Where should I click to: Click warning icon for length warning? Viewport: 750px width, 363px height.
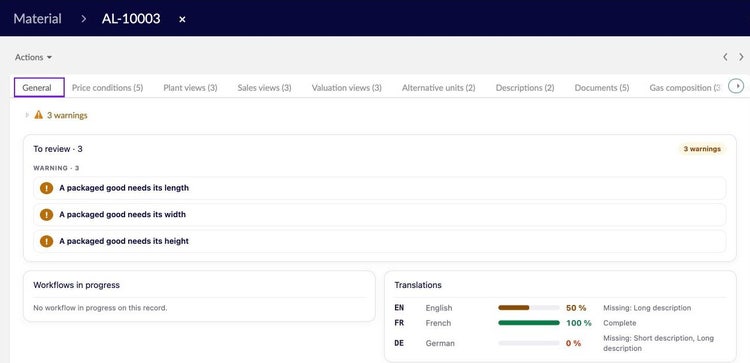coord(46,188)
